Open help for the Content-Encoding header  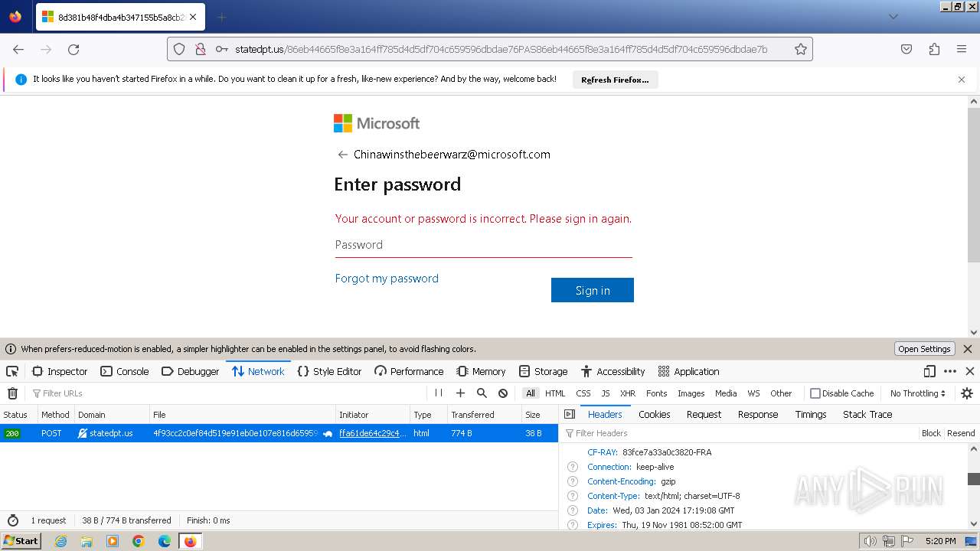click(x=572, y=481)
